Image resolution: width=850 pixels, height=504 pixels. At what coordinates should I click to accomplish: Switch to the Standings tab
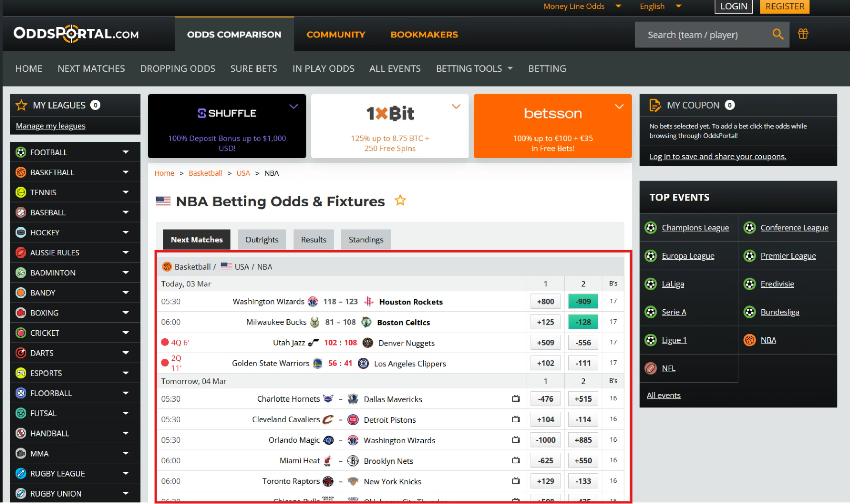point(366,239)
